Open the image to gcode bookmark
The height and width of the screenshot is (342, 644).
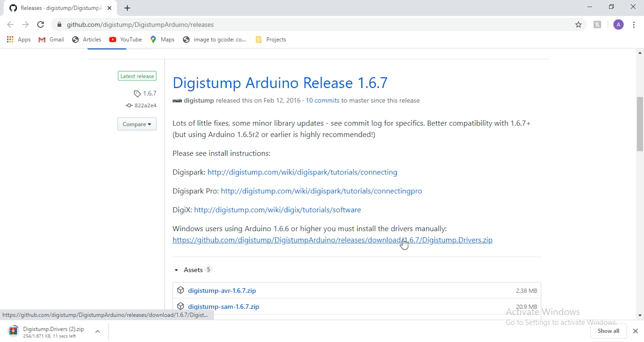tap(214, 40)
